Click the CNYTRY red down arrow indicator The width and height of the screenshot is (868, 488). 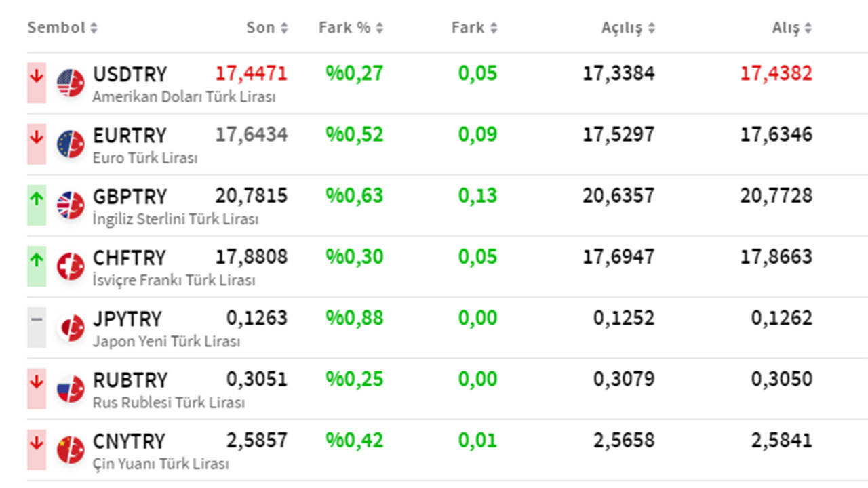click(37, 449)
